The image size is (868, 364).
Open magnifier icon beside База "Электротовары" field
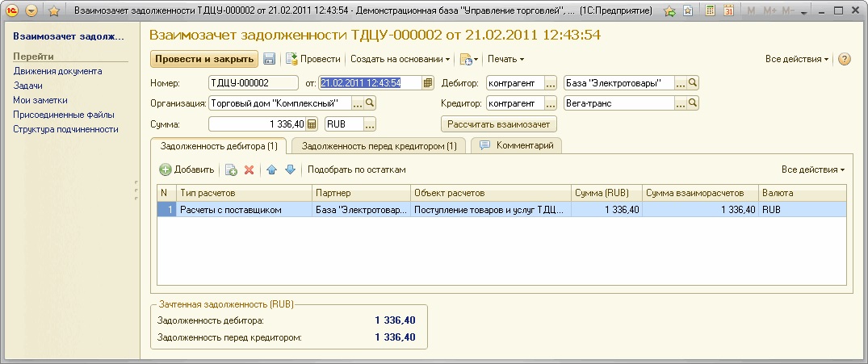coord(693,83)
